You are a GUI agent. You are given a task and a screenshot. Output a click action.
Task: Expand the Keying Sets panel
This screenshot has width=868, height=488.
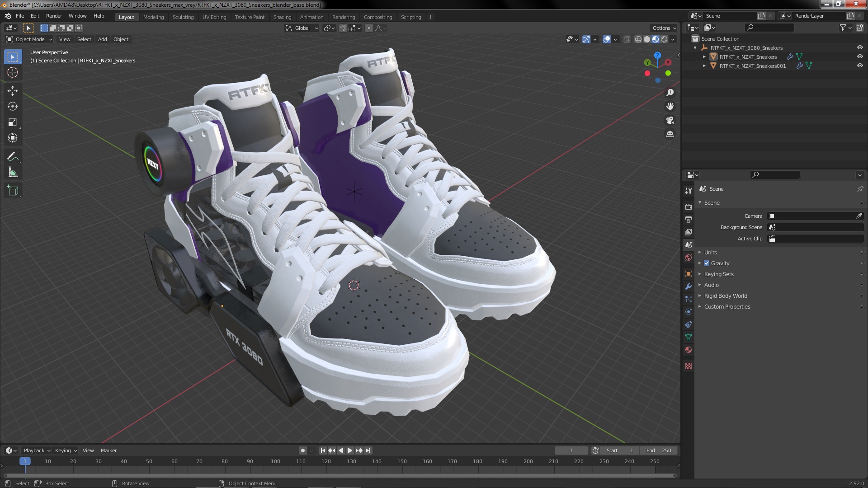tap(718, 274)
